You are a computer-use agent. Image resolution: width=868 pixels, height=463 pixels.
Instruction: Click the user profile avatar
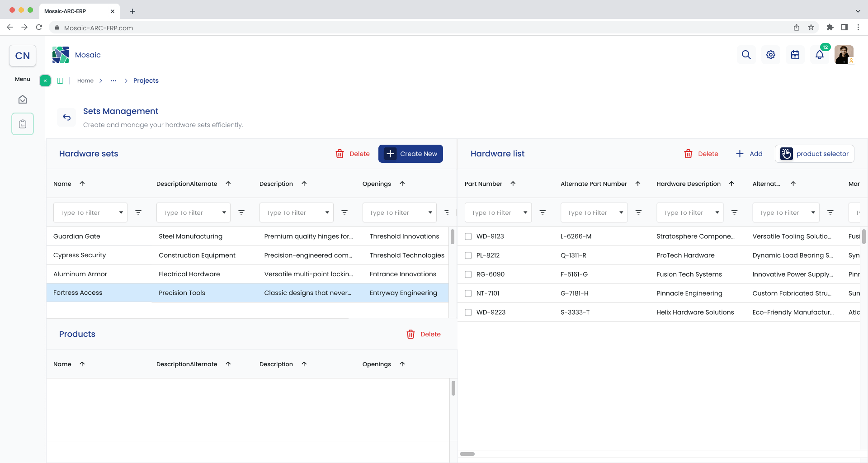[844, 55]
